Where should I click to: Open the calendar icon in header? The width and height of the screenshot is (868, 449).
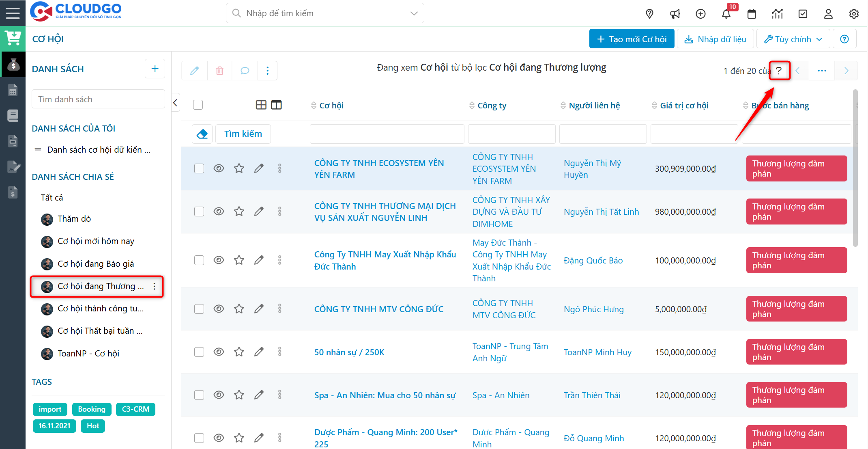(x=752, y=14)
